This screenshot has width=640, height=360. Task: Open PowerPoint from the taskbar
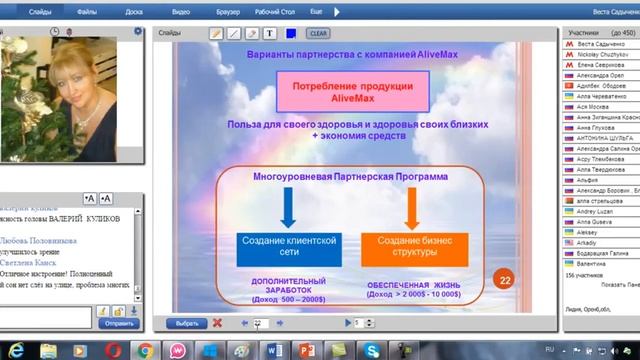tap(307, 351)
